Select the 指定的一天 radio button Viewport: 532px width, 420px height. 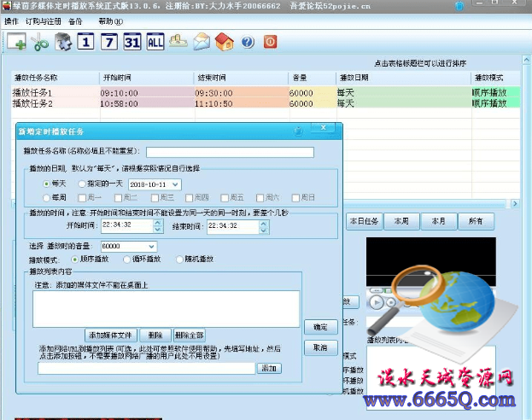[81, 184]
